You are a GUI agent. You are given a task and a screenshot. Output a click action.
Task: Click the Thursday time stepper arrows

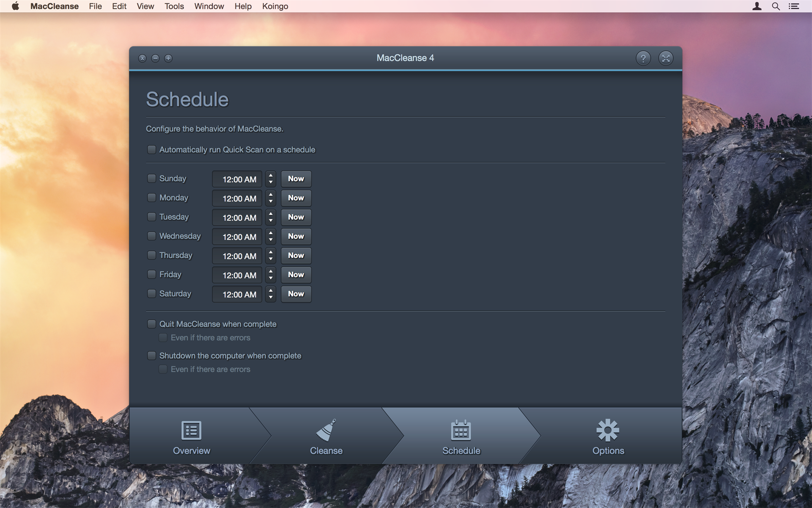click(271, 255)
